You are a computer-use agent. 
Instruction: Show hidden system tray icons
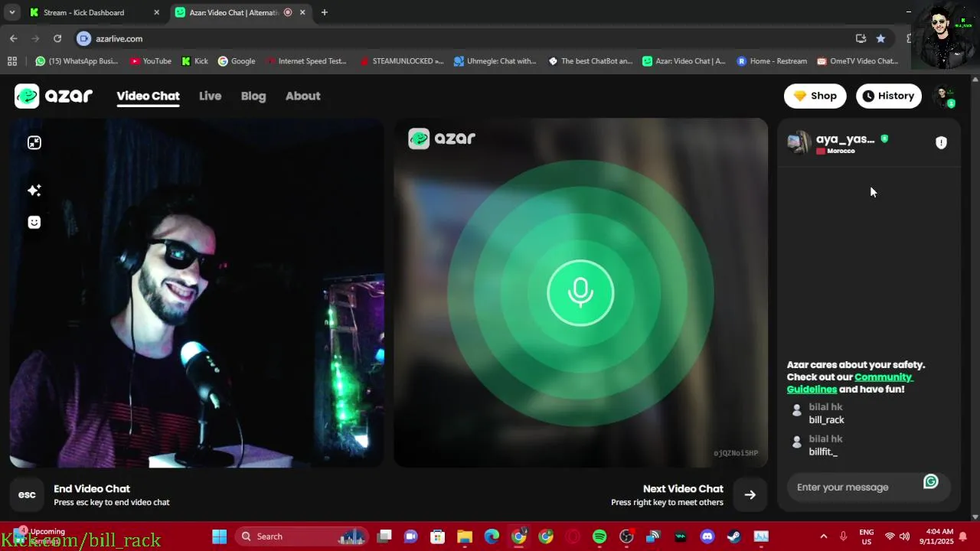coord(824,536)
